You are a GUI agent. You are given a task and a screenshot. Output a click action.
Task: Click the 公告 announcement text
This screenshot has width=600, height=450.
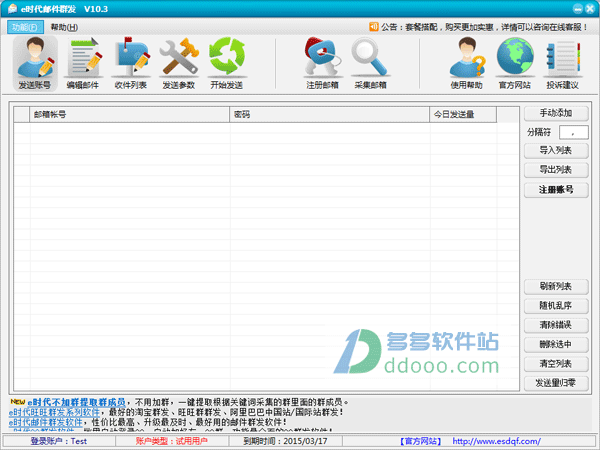(484, 27)
